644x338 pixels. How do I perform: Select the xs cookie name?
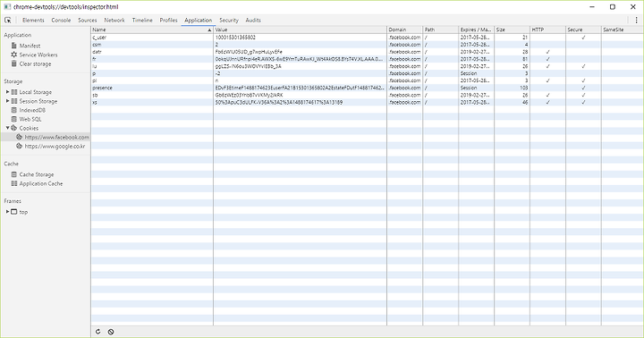click(x=95, y=102)
